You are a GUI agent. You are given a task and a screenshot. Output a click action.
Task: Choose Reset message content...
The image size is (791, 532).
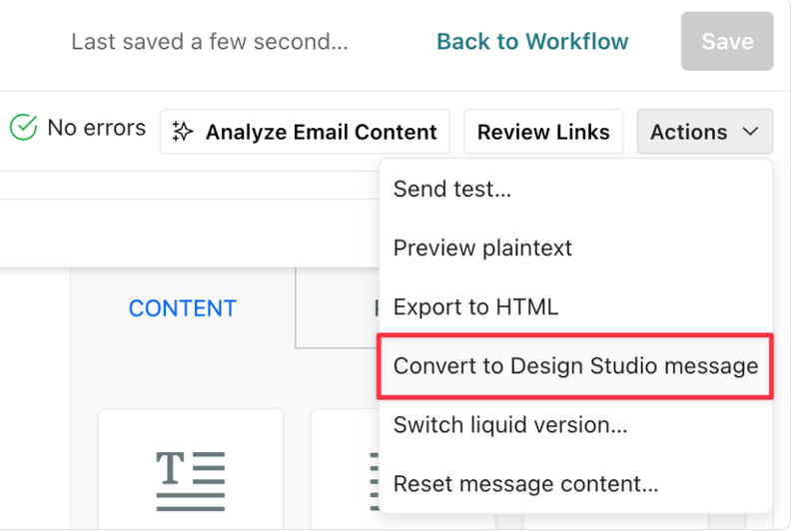[x=575, y=484]
